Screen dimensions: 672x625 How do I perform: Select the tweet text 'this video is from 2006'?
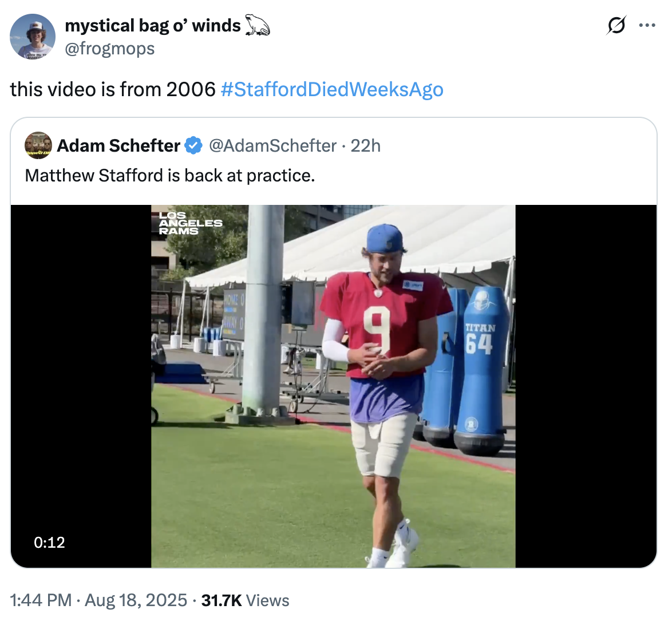coord(109,89)
